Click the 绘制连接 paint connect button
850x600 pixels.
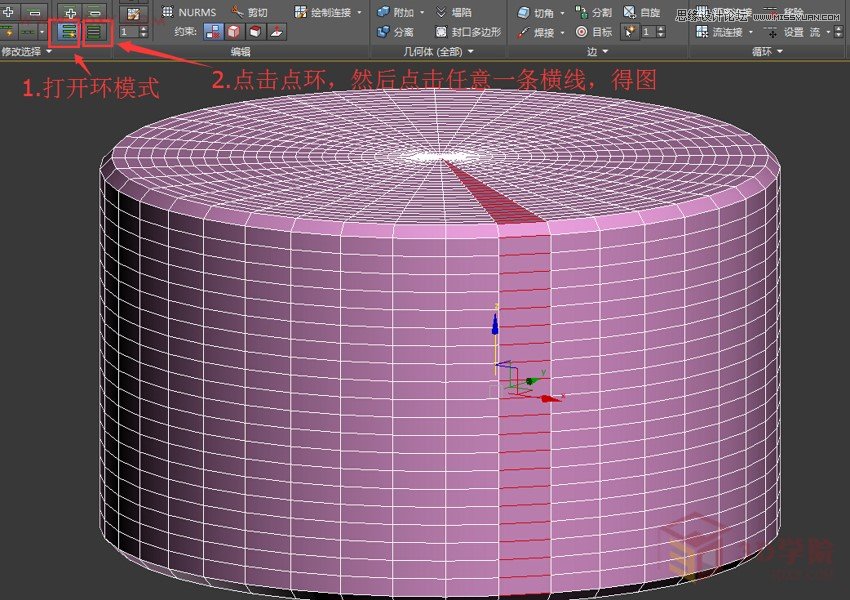coord(323,12)
